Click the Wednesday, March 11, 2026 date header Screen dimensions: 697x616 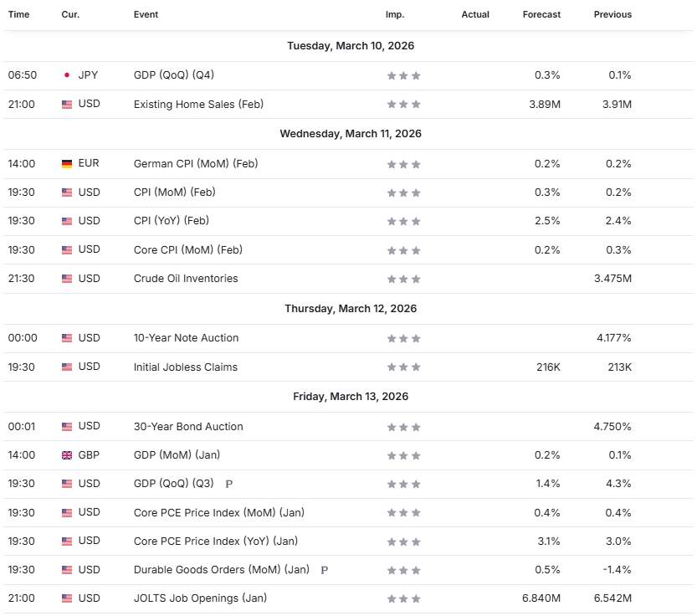coord(350,134)
